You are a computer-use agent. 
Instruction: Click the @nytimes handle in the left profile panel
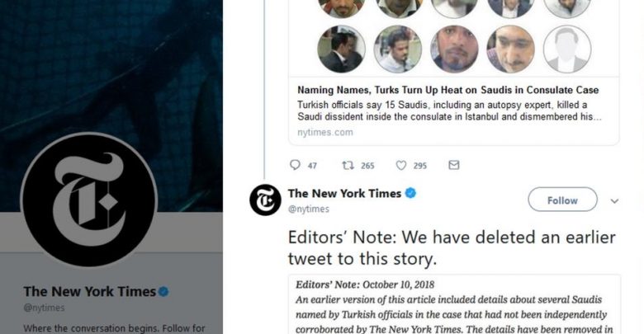tap(44, 308)
